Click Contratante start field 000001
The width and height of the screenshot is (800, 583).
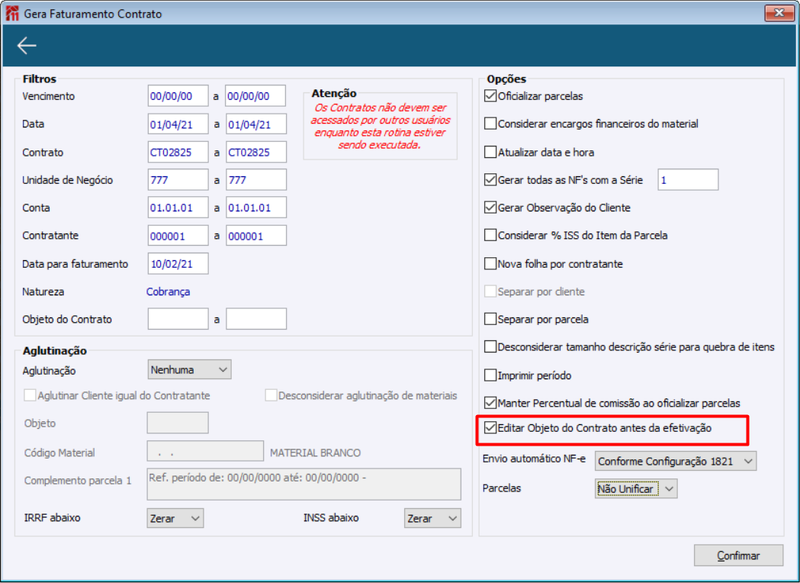[x=178, y=236]
